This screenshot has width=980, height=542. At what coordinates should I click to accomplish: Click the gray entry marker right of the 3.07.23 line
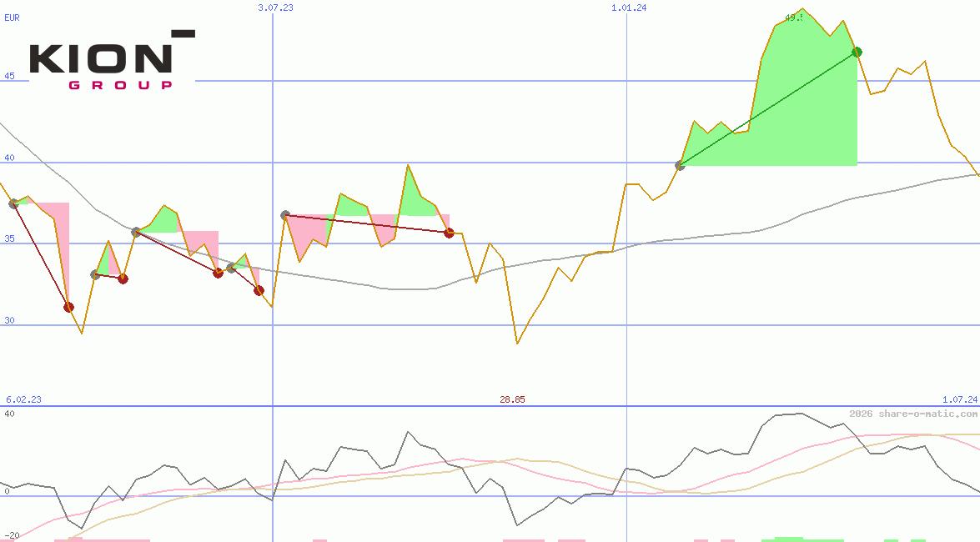[x=285, y=215]
